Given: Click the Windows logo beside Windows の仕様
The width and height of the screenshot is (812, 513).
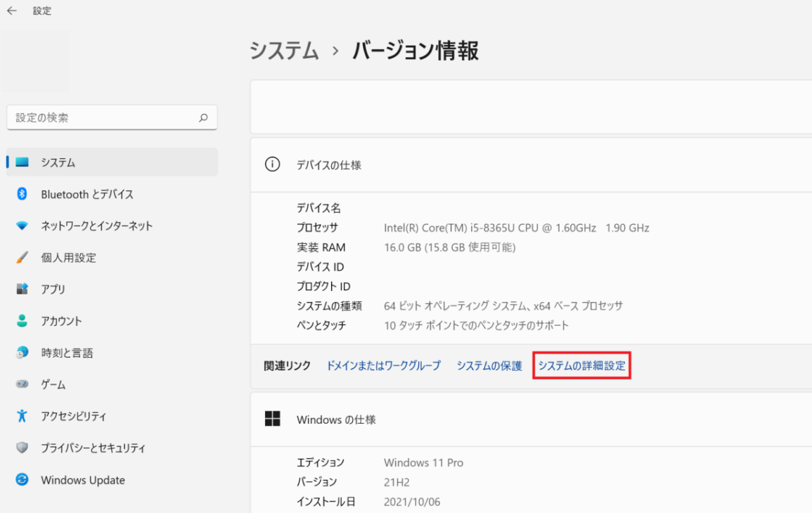Looking at the screenshot, I should (x=272, y=418).
